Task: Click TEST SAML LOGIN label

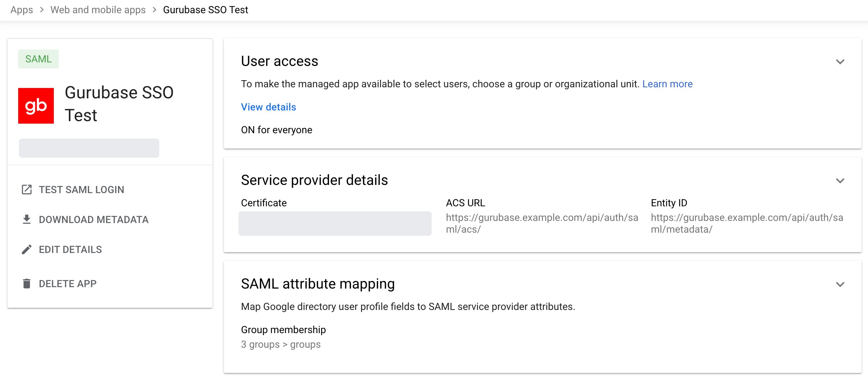Action: [x=82, y=190]
